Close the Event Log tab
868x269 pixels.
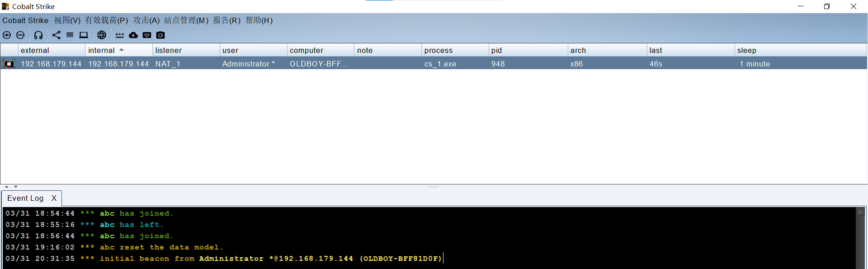point(54,198)
